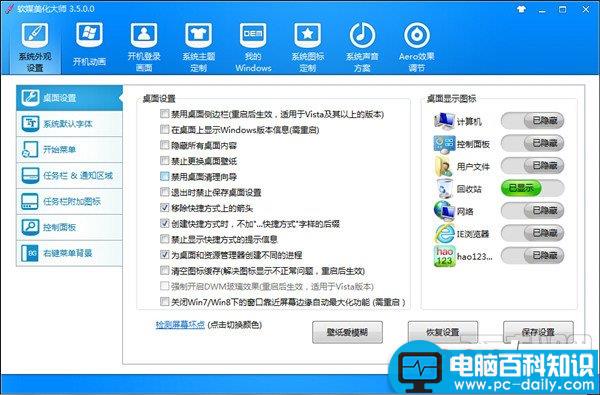The width and height of the screenshot is (600, 395).
Task: Uncheck 移除快捷方式上的箭头
Action: coord(165,208)
